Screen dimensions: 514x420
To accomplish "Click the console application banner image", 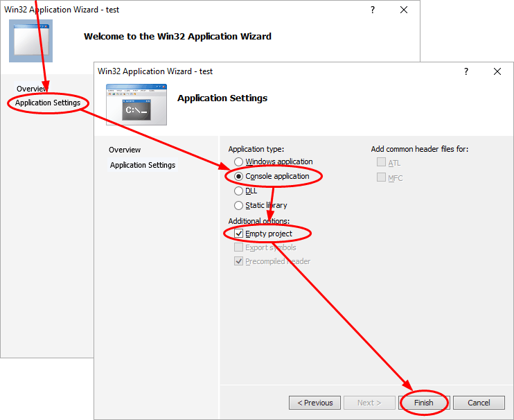I will 136,105.
